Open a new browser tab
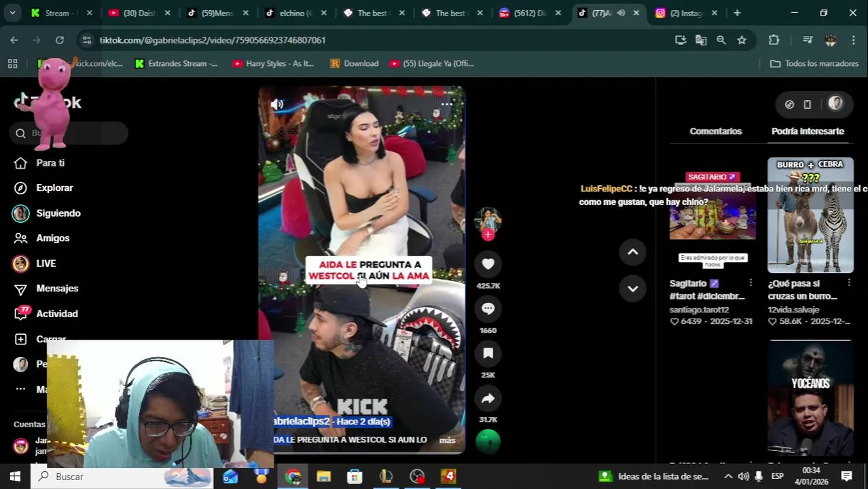The width and height of the screenshot is (868, 489). 737,13
